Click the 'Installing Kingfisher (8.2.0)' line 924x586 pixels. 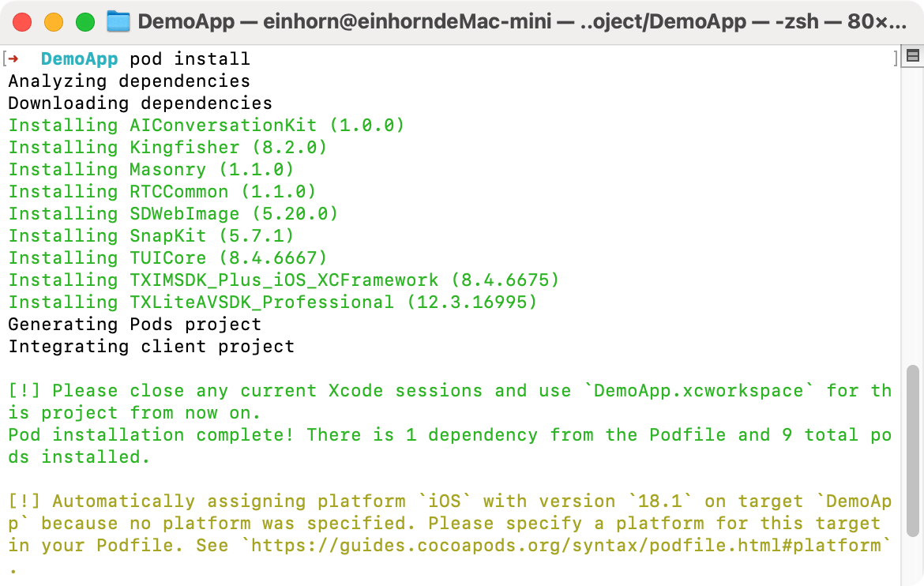(167, 148)
